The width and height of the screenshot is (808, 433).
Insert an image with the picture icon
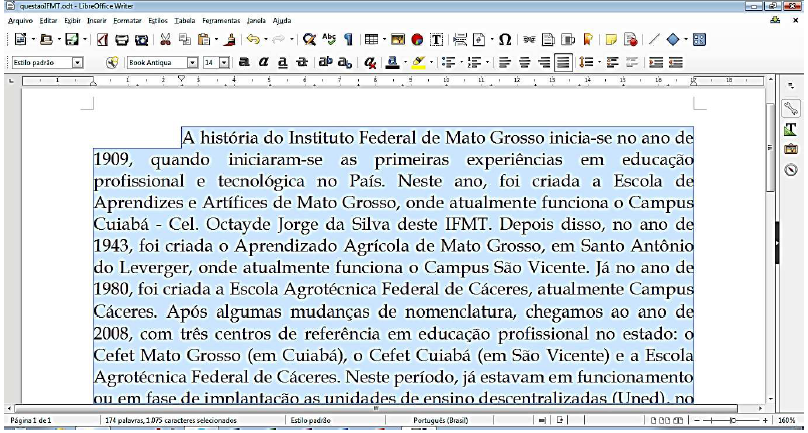tap(398, 40)
